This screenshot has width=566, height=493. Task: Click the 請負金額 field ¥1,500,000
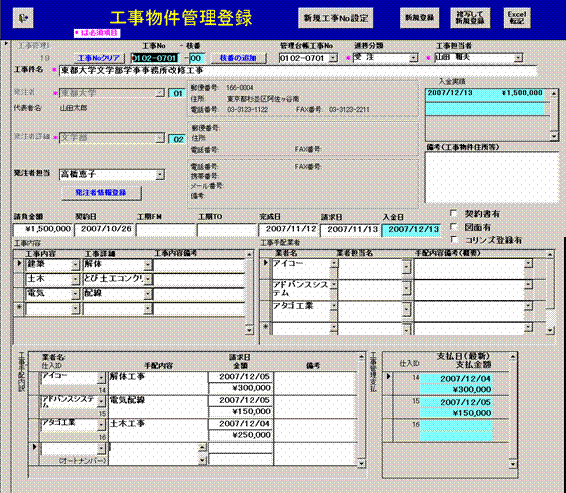click(x=43, y=230)
